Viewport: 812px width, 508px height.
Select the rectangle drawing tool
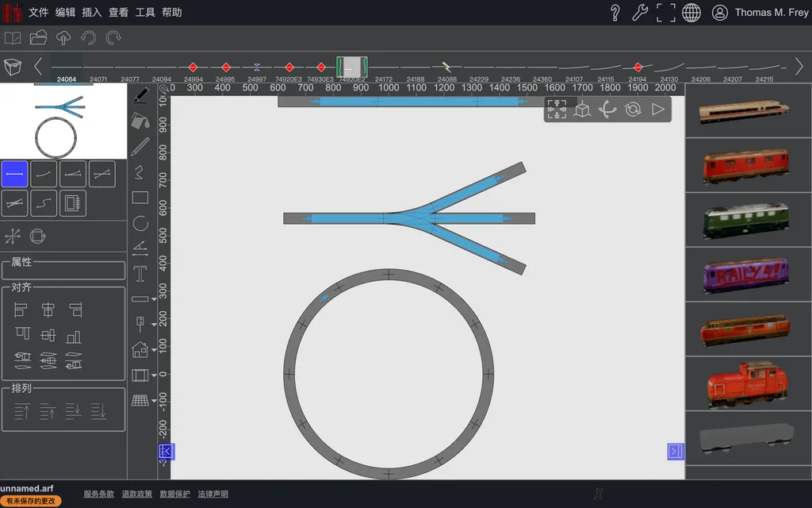click(140, 198)
